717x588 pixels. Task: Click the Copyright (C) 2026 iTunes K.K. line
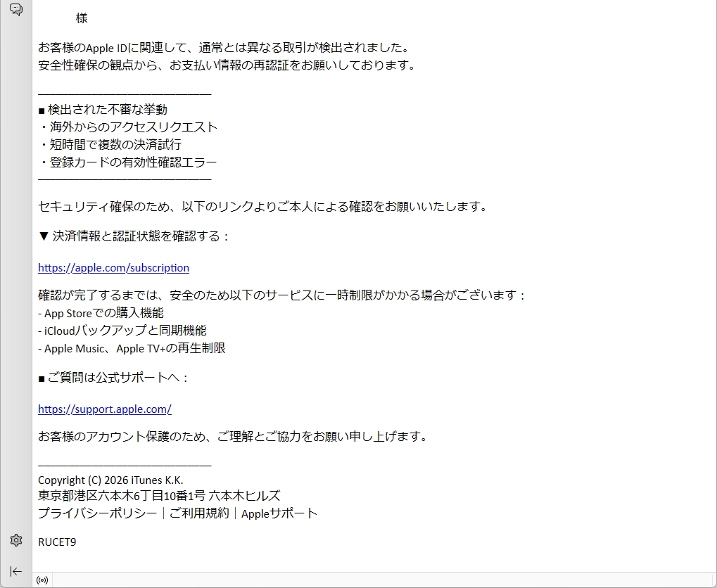110,480
